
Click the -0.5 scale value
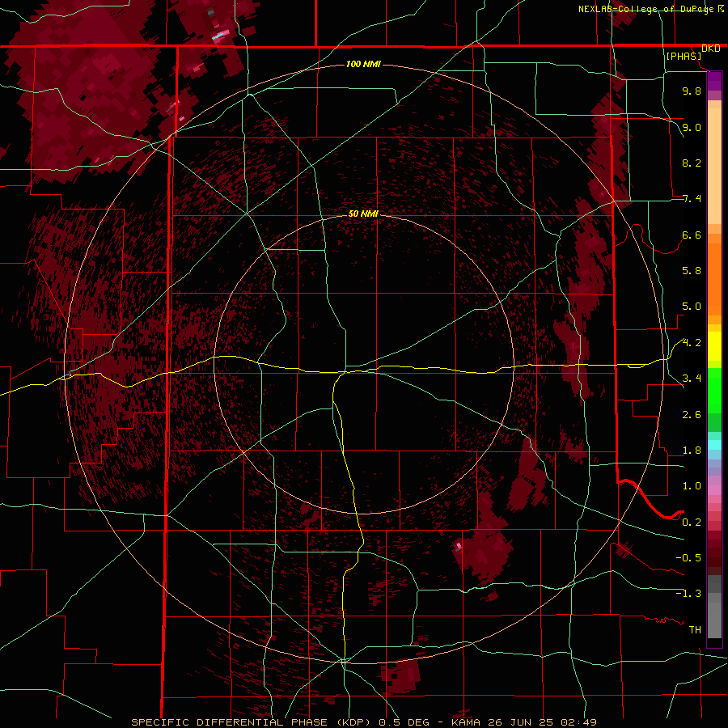click(688, 558)
